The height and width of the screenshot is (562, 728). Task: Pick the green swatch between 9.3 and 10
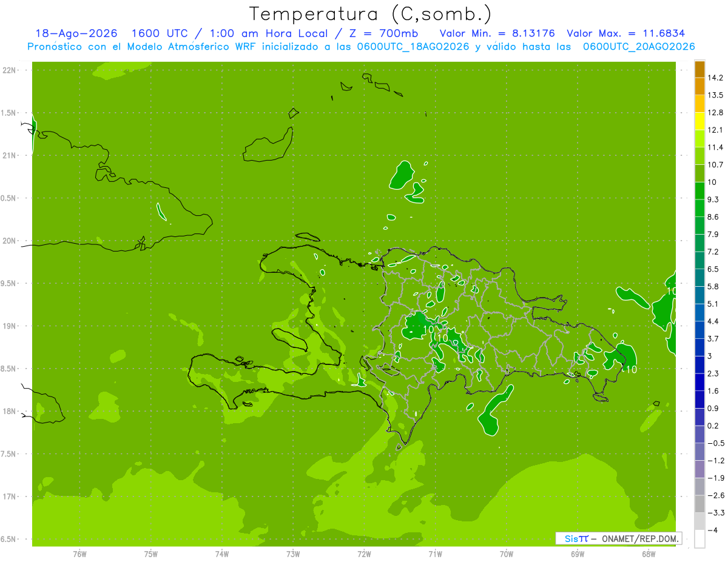point(699,191)
